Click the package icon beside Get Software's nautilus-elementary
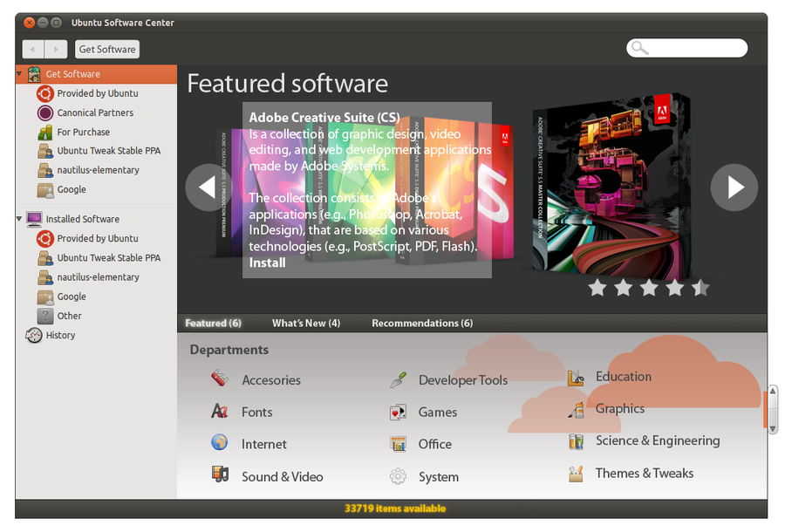Viewport: 785px width, 532px height. 45,170
